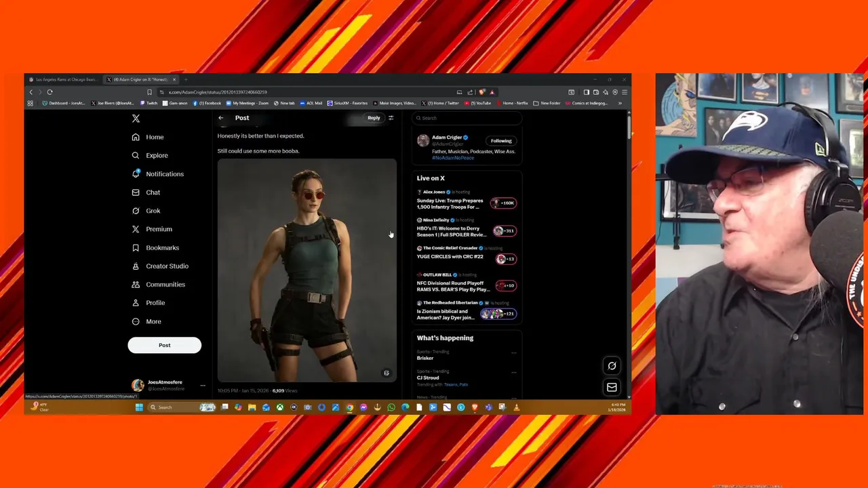
Task: Click the Grok icon in sidebar
Action: point(136,211)
